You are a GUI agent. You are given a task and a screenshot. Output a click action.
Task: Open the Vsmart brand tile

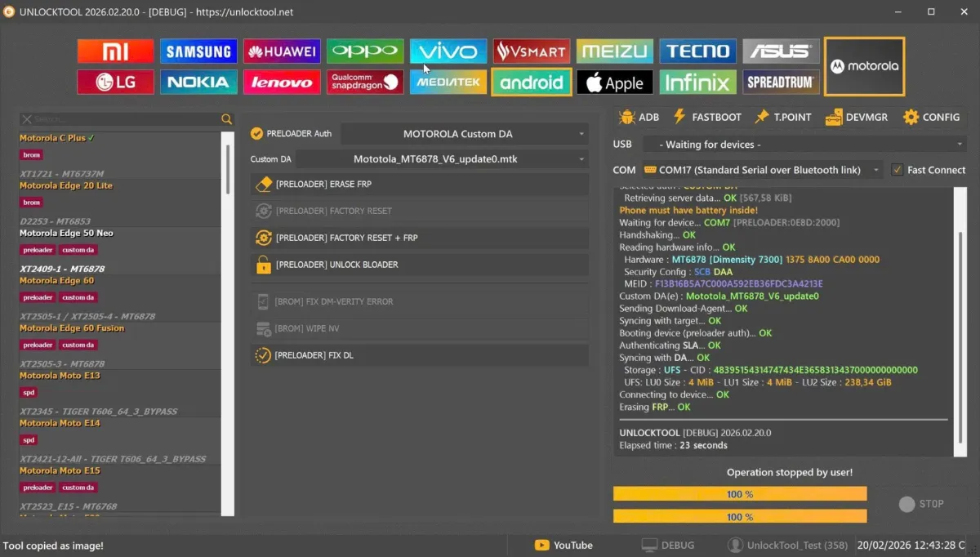[532, 51]
